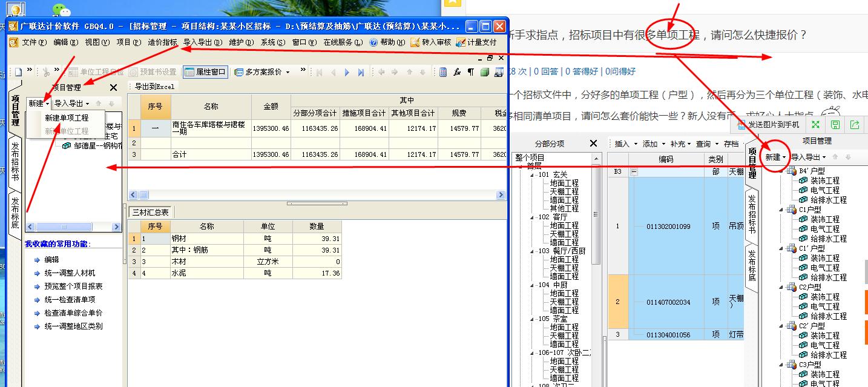Click the 统一检查清单项 link
The width and height of the screenshot is (868, 387).
click(70, 300)
